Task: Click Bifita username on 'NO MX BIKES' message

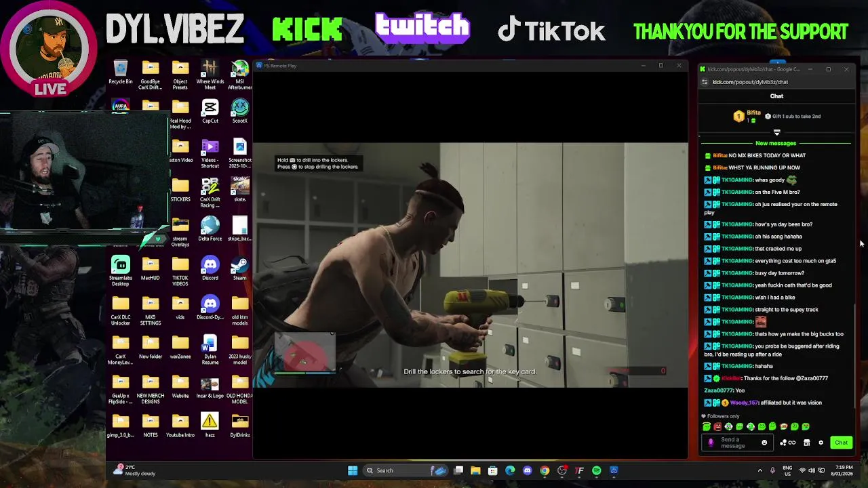Action: tap(719, 155)
